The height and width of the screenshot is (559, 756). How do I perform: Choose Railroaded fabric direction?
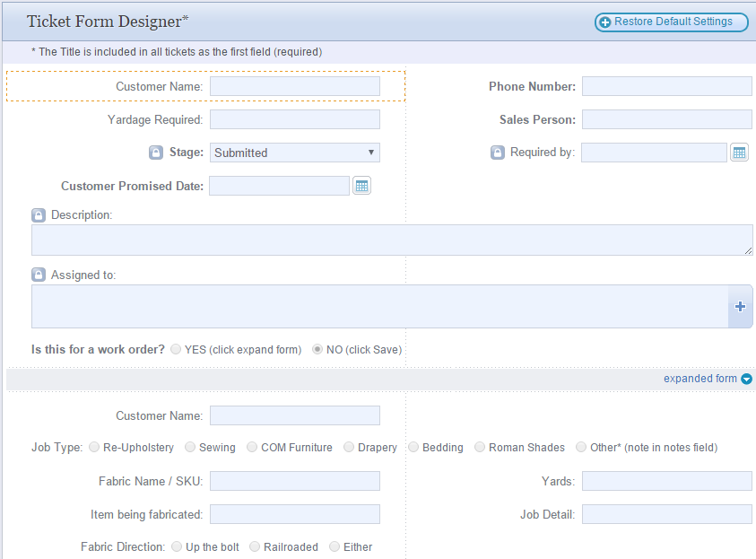(254, 546)
